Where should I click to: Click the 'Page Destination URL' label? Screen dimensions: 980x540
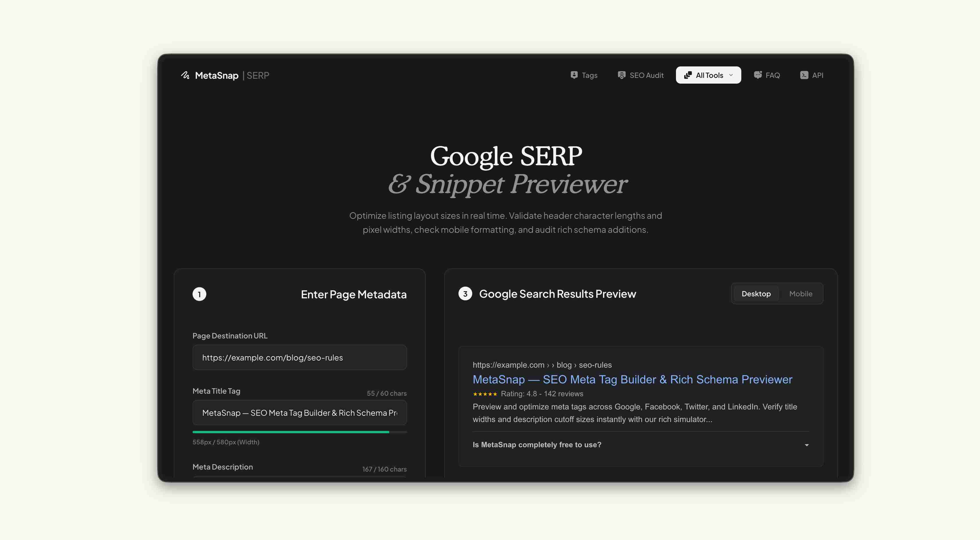click(230, 336)
